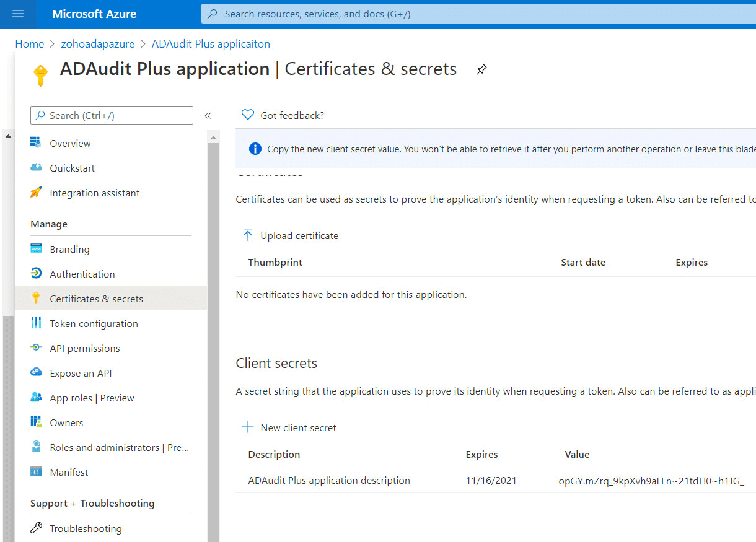756x542 pixels.
Task: Open the Overview menu item
Action: [70, 143]
